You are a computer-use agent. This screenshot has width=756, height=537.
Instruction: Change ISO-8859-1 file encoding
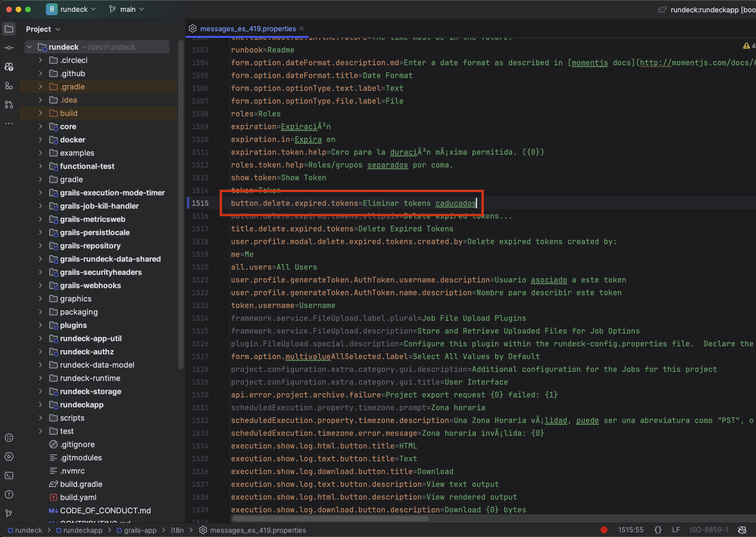coord(709,530)
